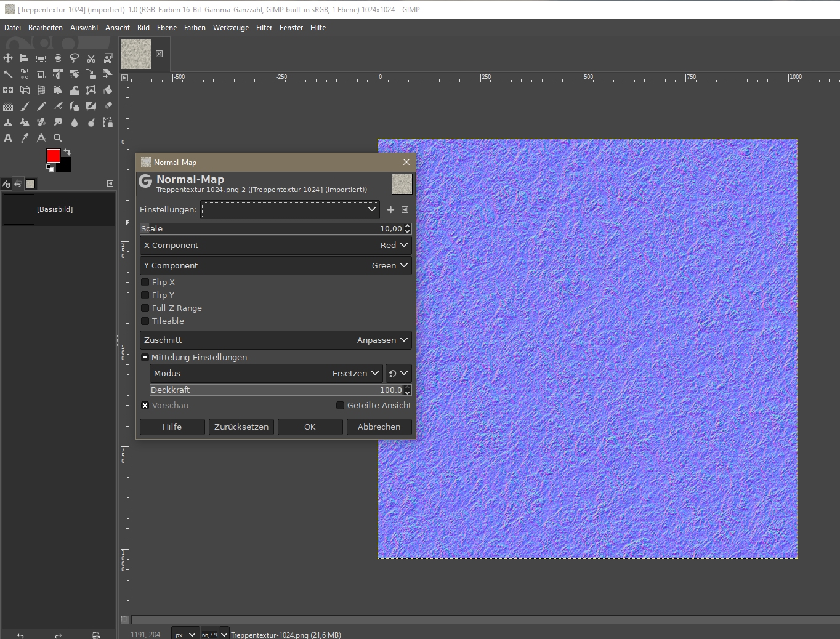Select the Measure compass tool

(41, 138)
